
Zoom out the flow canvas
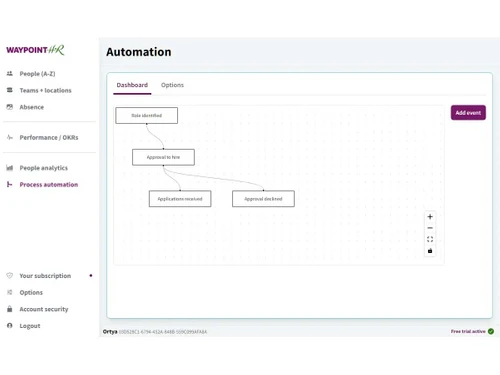click(x=430, y=228)
